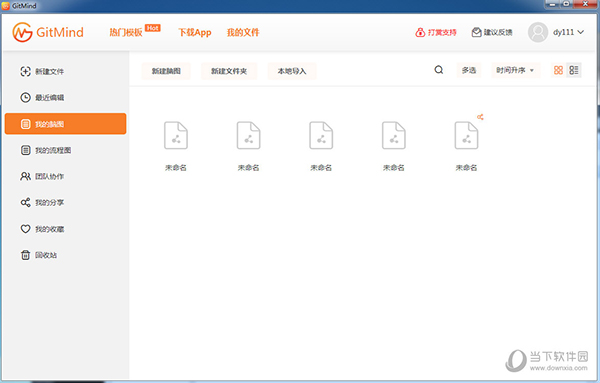This screenshot has height=383, width=600.
Task: Open 我的分享 via its share icon
Action: (x=25, y=202)
